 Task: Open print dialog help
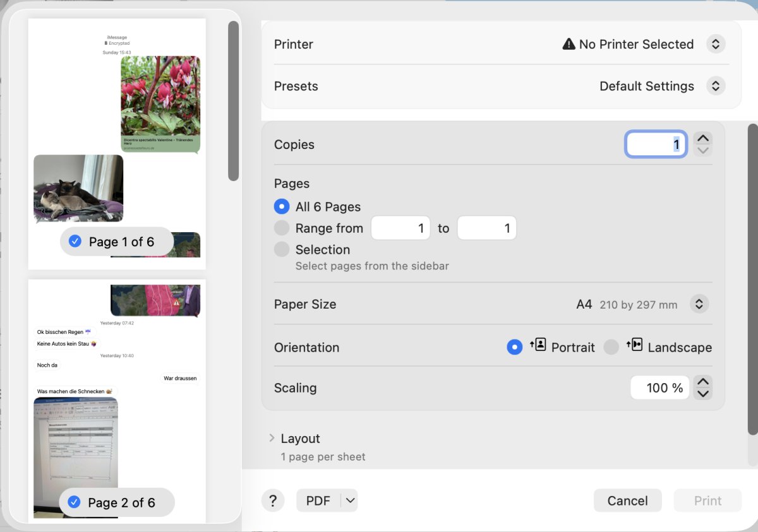click(x=273, y=501)
